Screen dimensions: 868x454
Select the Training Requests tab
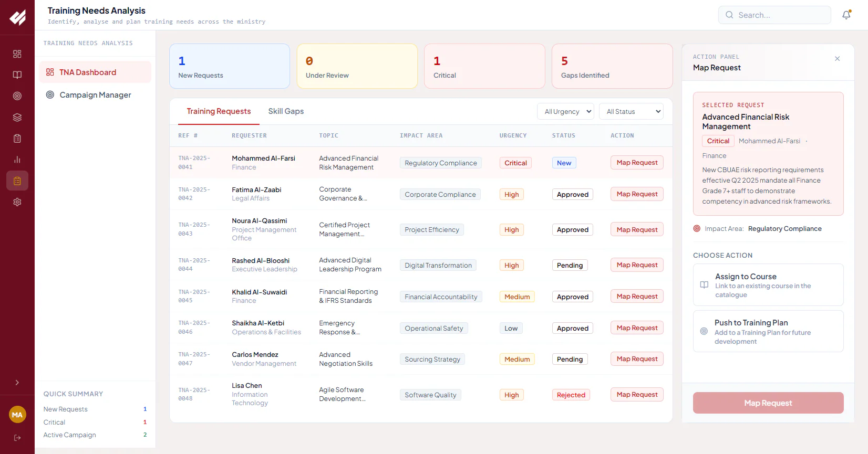click(x=219, y=111)
